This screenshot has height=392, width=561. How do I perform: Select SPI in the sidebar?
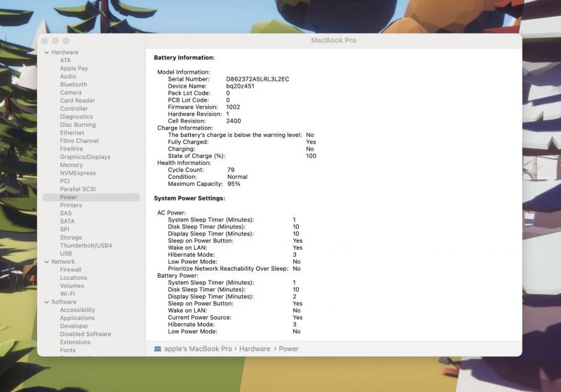pos(65,229)
